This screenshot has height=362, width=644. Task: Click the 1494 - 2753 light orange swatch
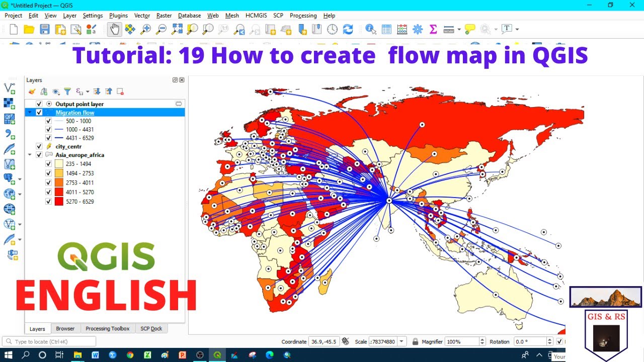click(59, 173)
